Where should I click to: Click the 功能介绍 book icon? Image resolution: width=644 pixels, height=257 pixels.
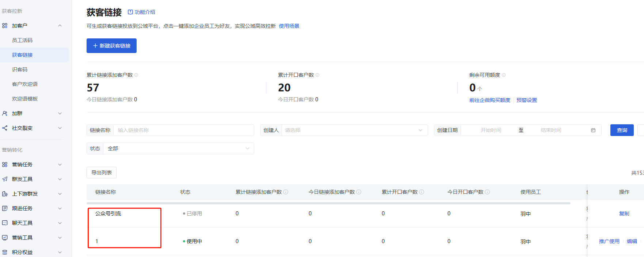pos(130,12)
